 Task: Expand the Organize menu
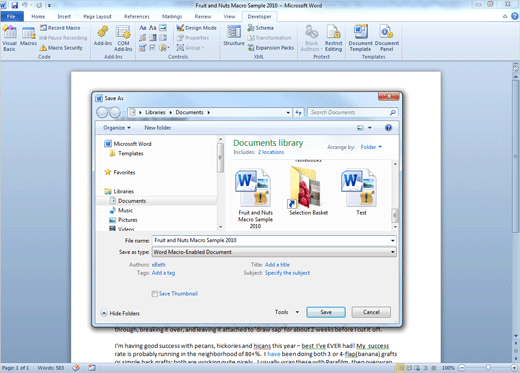[117, 128]
